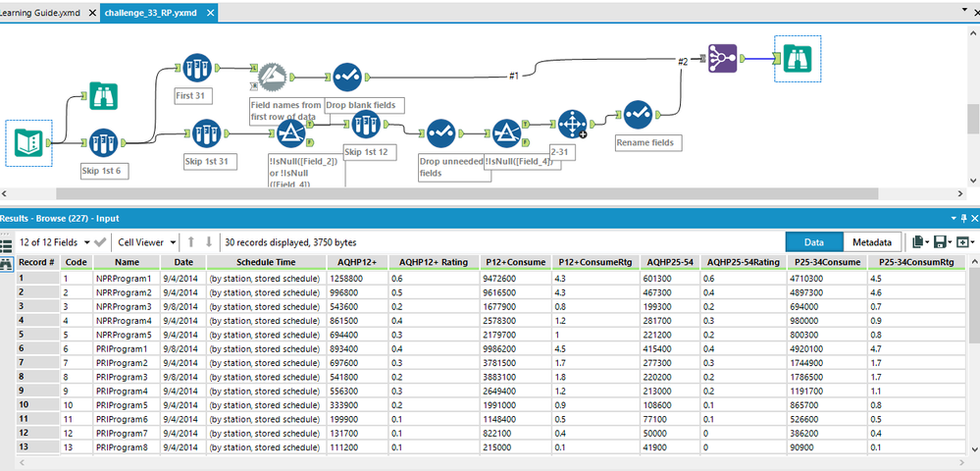Click the canvas vertical scrollbar thumb
This screenshot has height=471, width=980.
[973, 119]
